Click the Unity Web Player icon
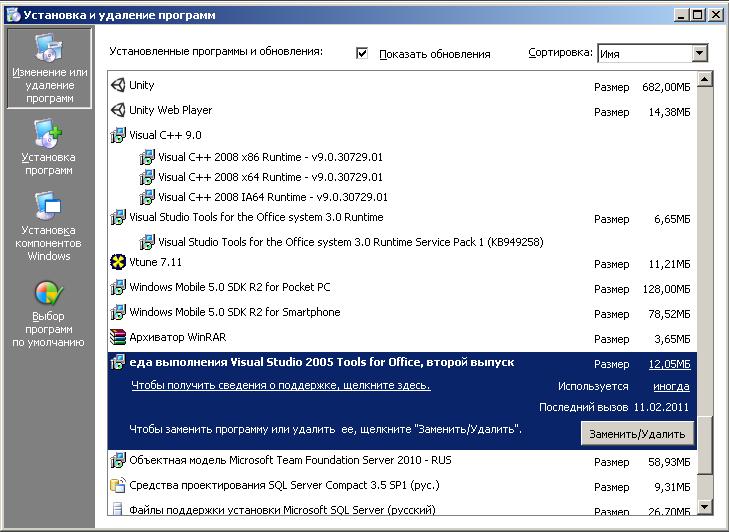This screenshot has height=532, width=729. pos(118,111)
